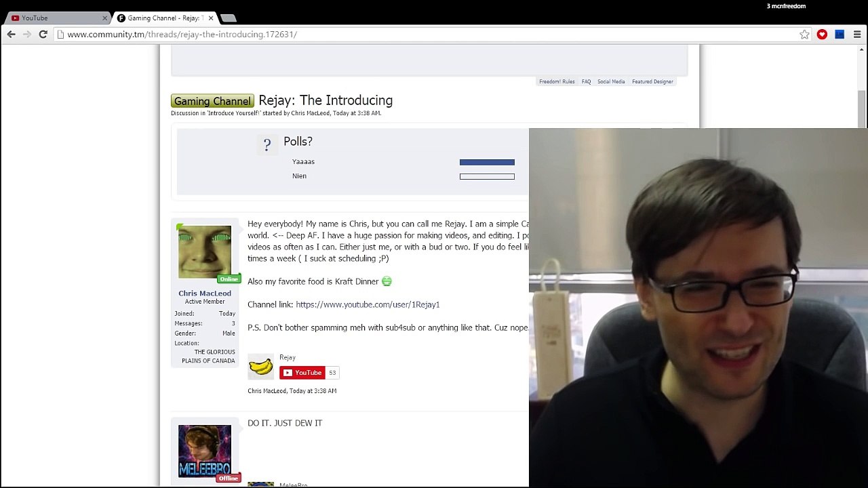Open the FAQ link
The image size is (868, 488).
point(586,81)
